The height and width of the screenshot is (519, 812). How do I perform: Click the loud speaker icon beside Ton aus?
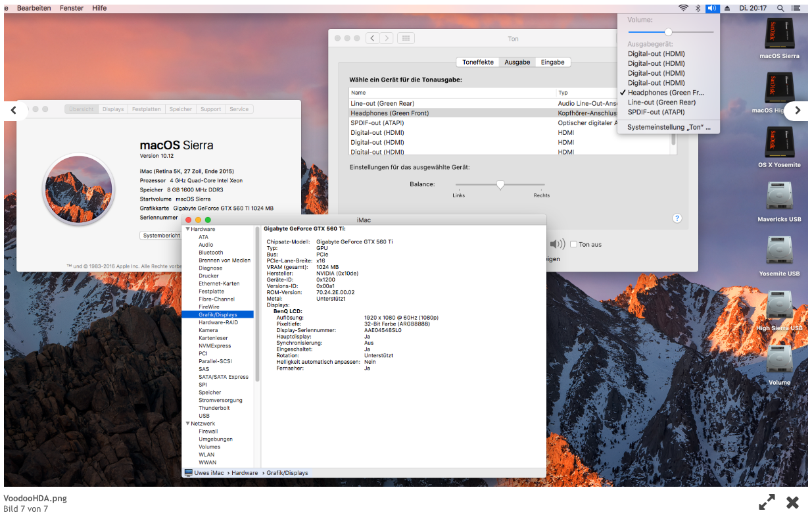coord(558,244)
